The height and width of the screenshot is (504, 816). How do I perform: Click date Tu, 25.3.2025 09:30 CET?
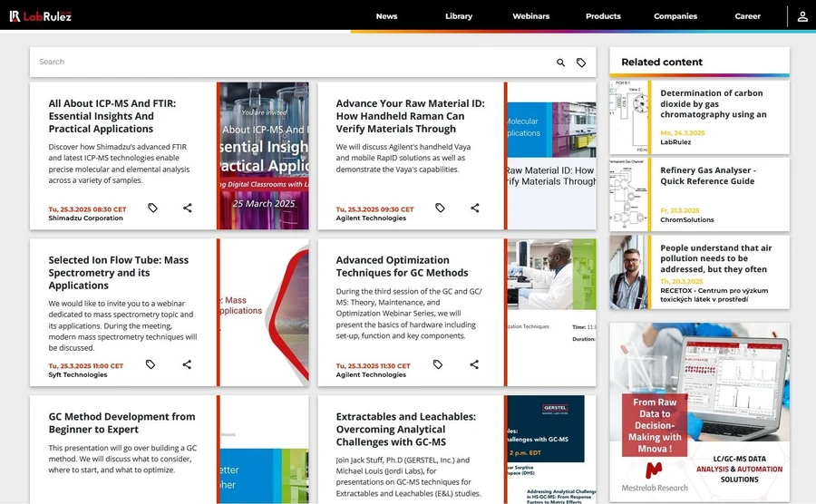coord(374,209)
